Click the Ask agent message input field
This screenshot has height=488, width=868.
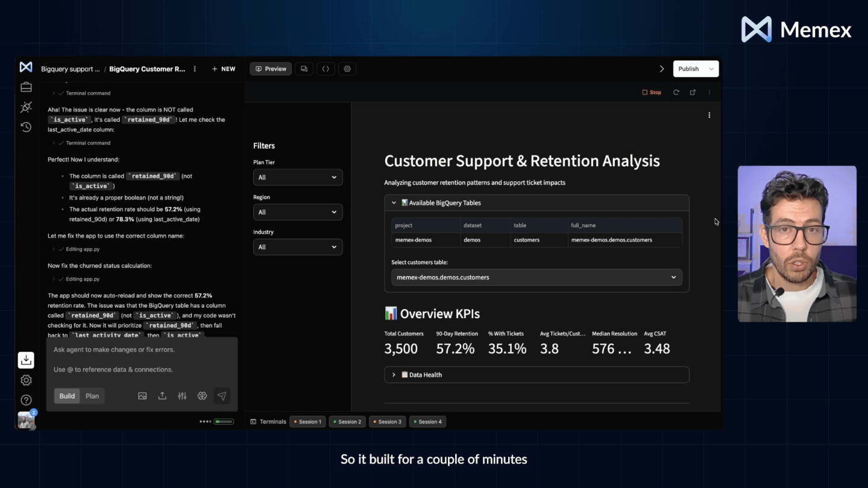(142, 359)
